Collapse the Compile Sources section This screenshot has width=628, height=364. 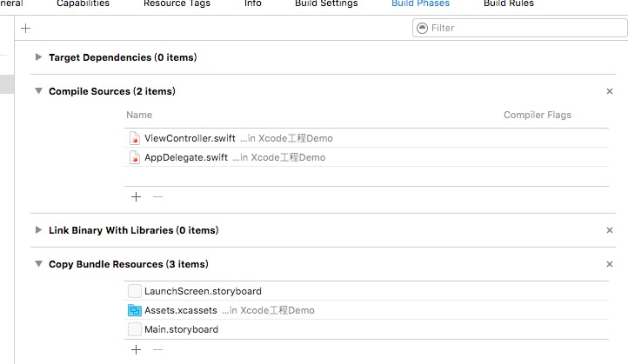point(38,91)
